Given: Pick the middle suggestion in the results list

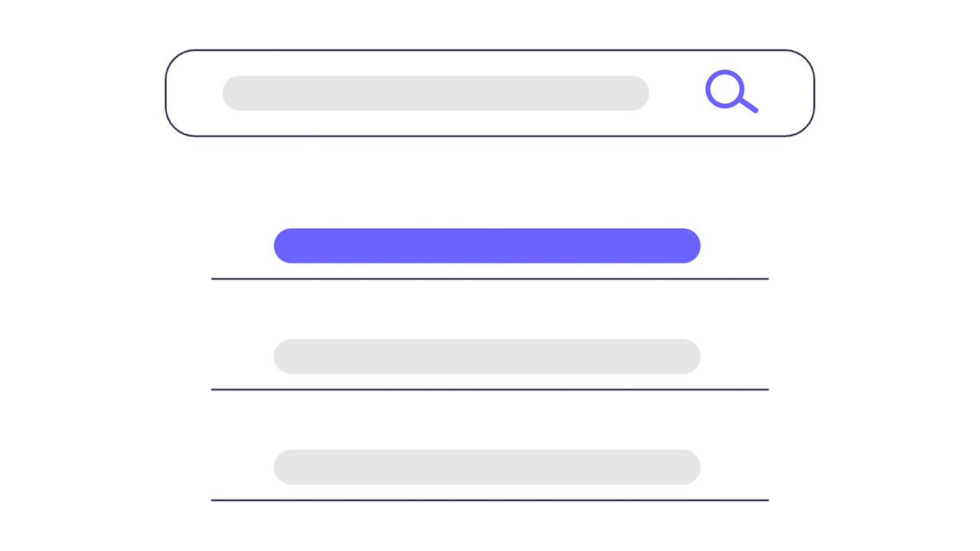Looking at the screenshot, I should 487,357.
